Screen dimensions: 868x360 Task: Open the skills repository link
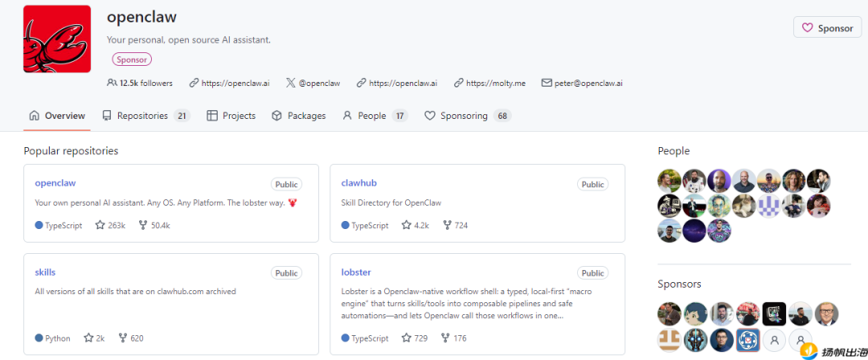pyautogui.click(x=45, y=272)
